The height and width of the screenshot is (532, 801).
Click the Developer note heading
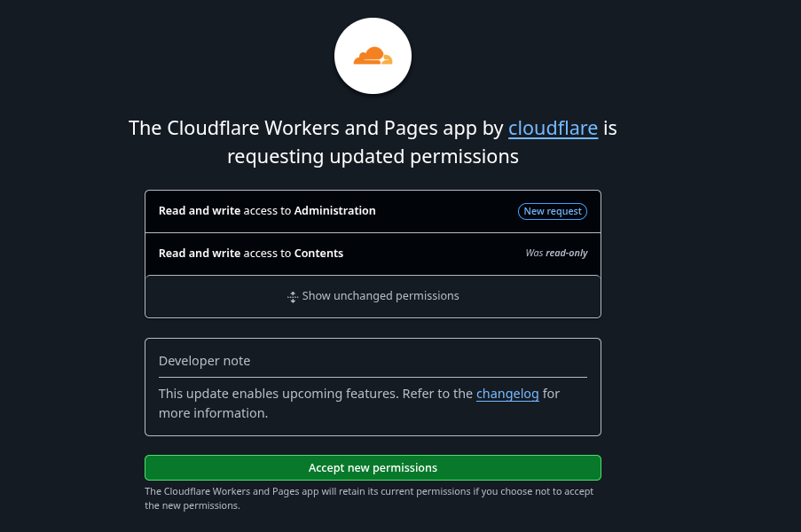(204, 361)
